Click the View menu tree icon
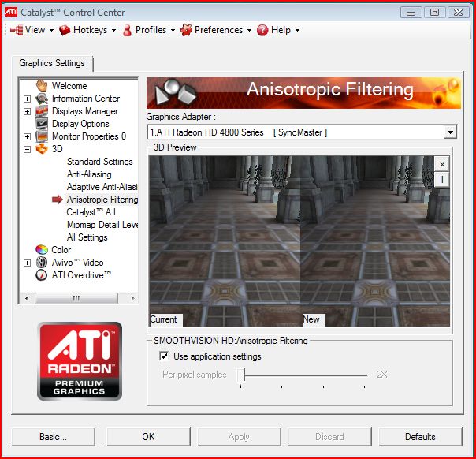Image resolution: width=476 pixels, height=459 pixels. (17, 30)
